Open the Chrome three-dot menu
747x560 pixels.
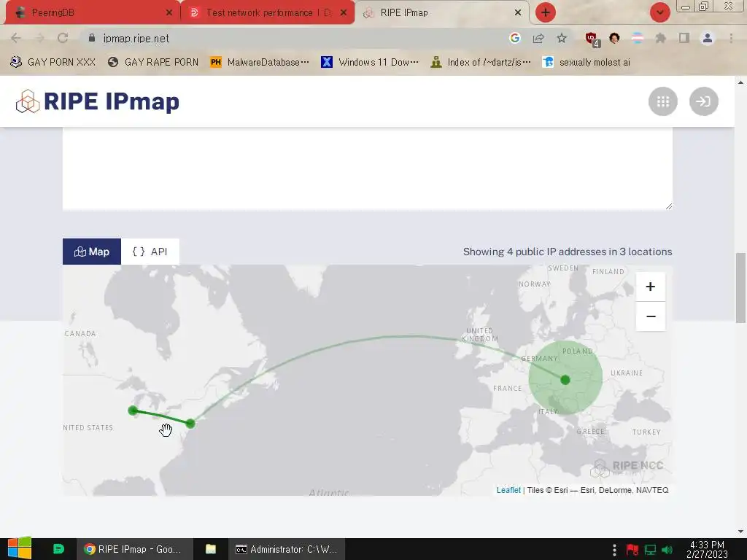tap(731, 38)
